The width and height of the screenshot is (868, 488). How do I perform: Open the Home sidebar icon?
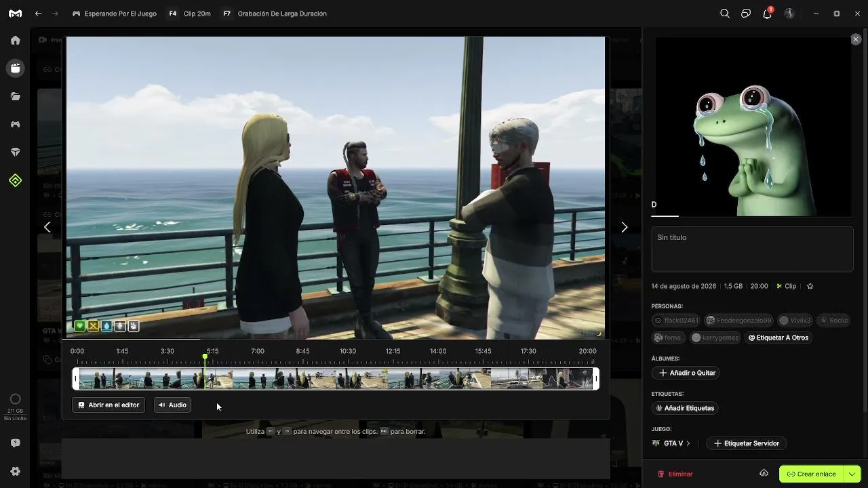(16, 40)
